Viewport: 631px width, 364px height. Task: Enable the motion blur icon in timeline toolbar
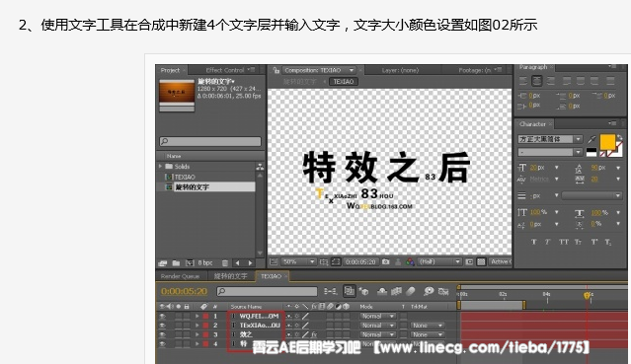(x=411, y=291)
